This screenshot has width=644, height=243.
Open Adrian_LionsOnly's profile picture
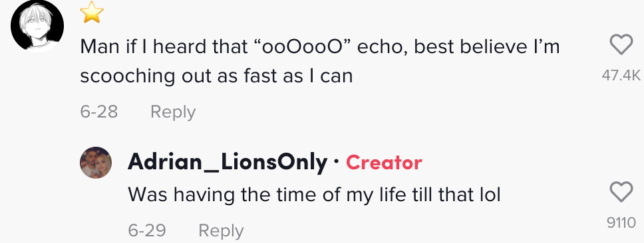click(x=96, y=162)
